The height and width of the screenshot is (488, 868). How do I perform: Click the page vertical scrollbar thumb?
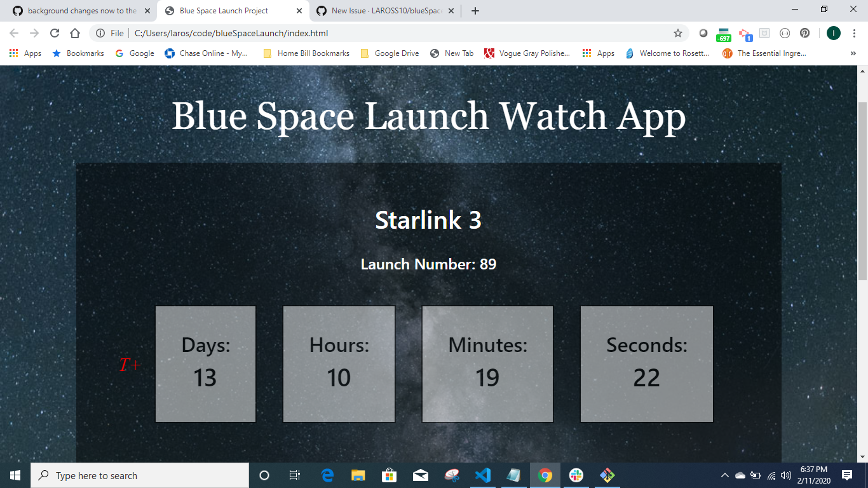tap(862, 191)
